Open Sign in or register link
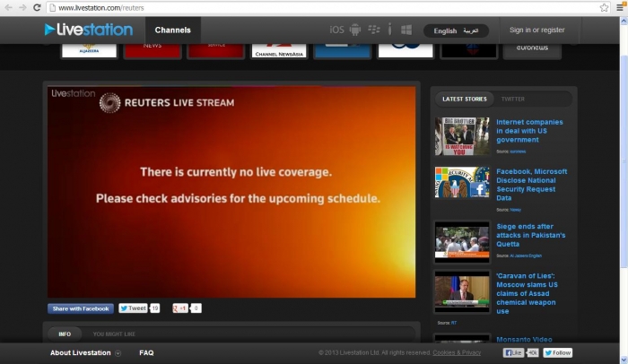 point(536,30)
